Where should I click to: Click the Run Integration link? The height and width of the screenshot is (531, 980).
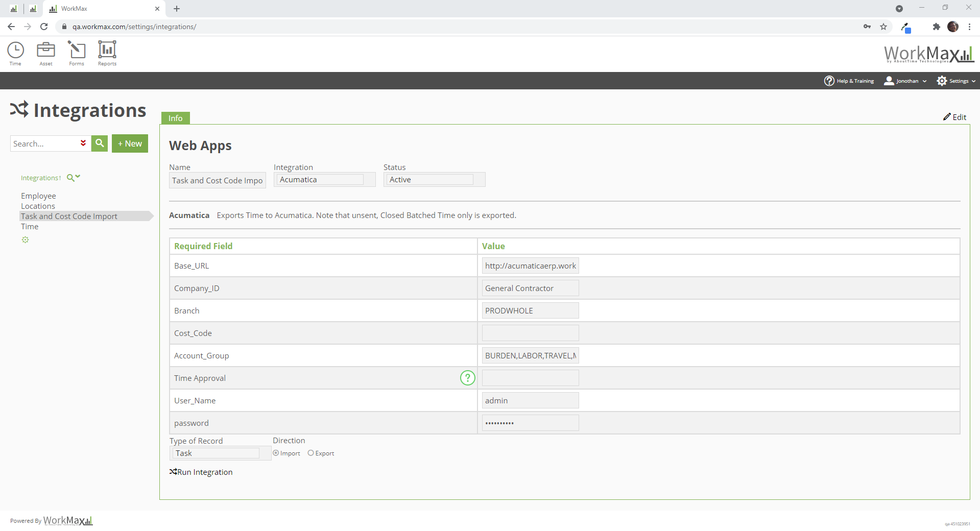(201, 472)
